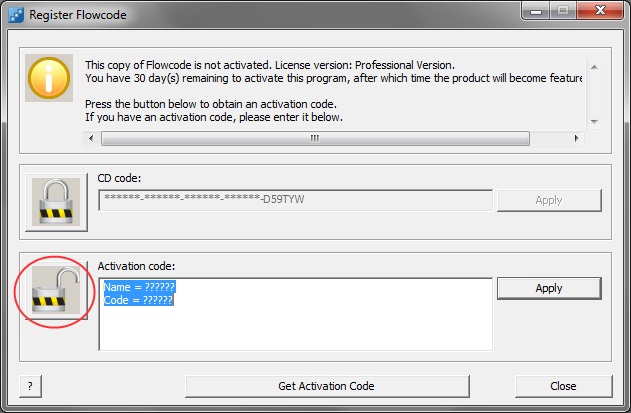Click the "not activated" notice text
This screenshot has height=413, width=631.
click(x=270, y=64)
